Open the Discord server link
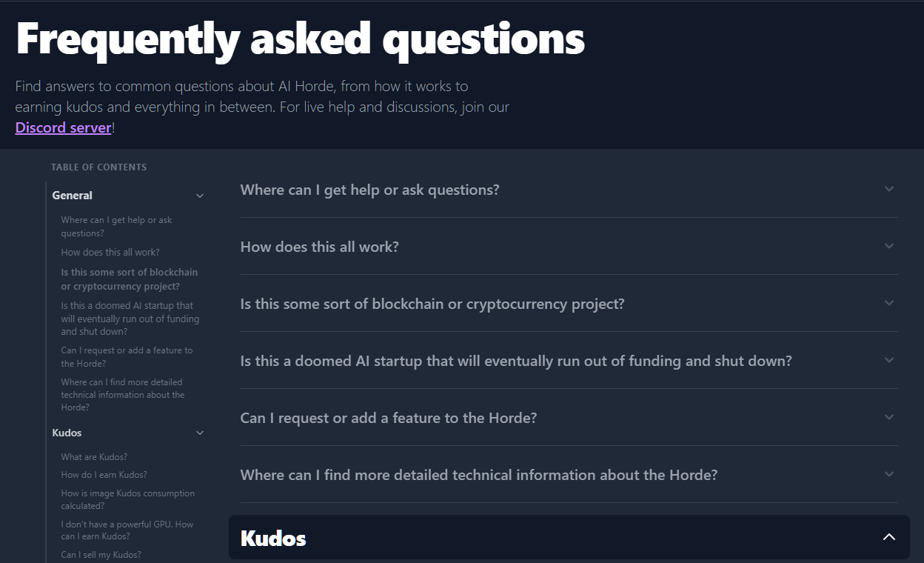The height and width of the screenshot is (563, 924). pyautogui.click(x=64, y=127)
